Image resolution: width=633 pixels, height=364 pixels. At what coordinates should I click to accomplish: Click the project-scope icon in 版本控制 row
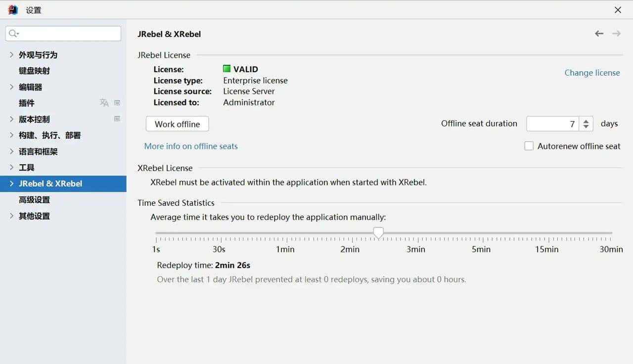tap(117, 119)
